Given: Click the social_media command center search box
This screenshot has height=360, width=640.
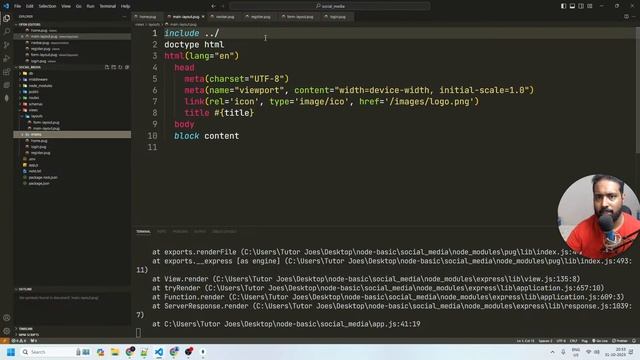Looking at the screenshot, I should pyautogui.click(x=330, y=6).
